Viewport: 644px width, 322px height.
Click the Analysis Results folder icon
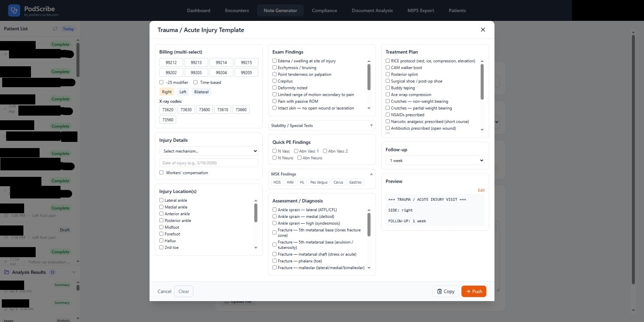6,272
